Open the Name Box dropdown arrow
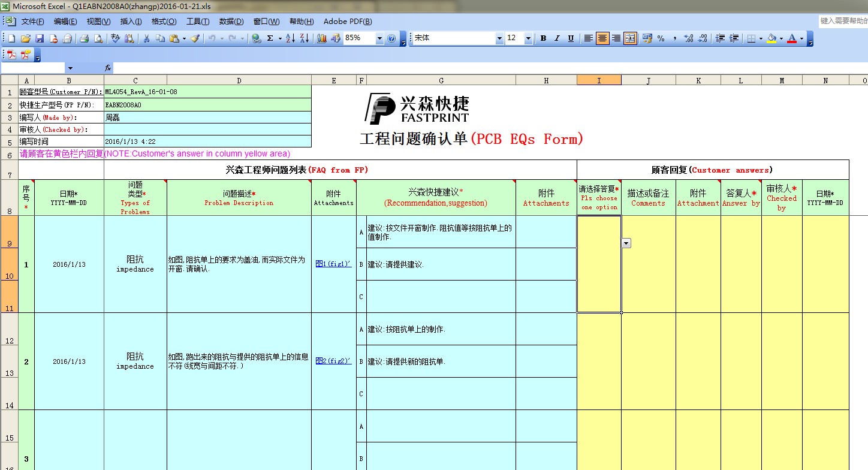The width and height of the screenshot is (868, 470). 70,68
